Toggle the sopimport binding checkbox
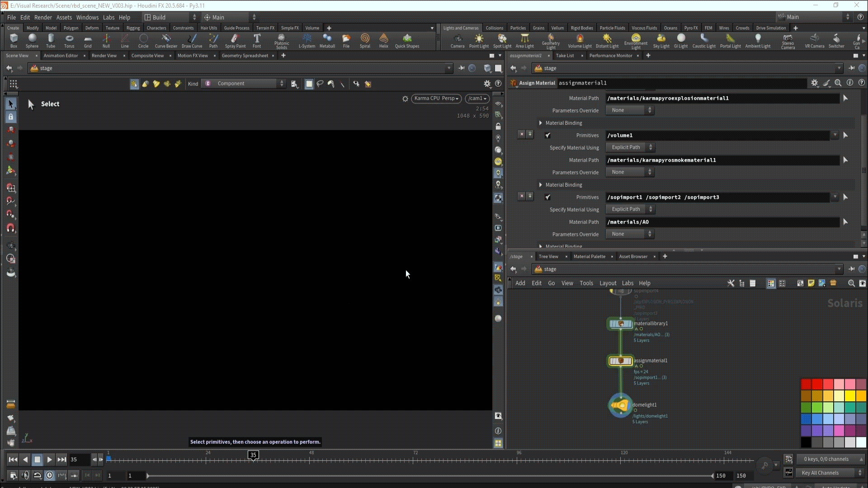868x488 pixels. pyautogui.click(x=547, y=197)
